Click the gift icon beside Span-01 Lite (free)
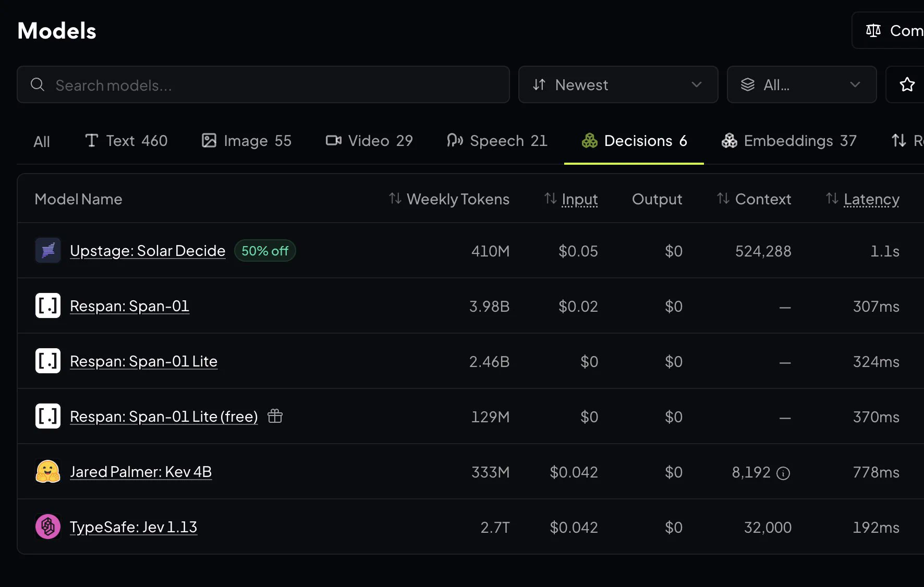 click(x=275, y=416)
